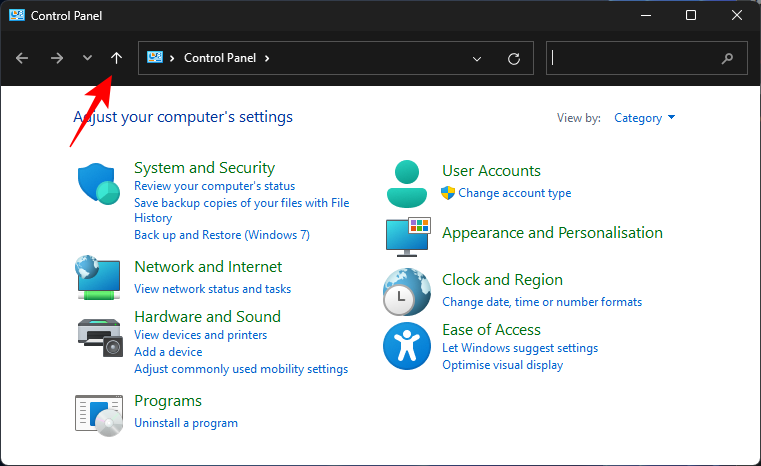Expand the View by Category dropdown
761x466 pixels.
click(645, 118)
